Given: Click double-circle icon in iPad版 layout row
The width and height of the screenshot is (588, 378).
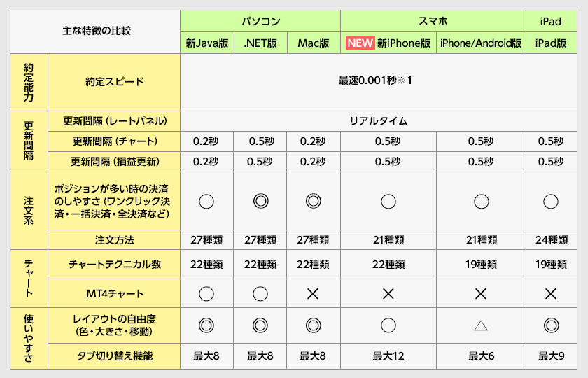Looking at the screenshot, I should click(551, 325).
